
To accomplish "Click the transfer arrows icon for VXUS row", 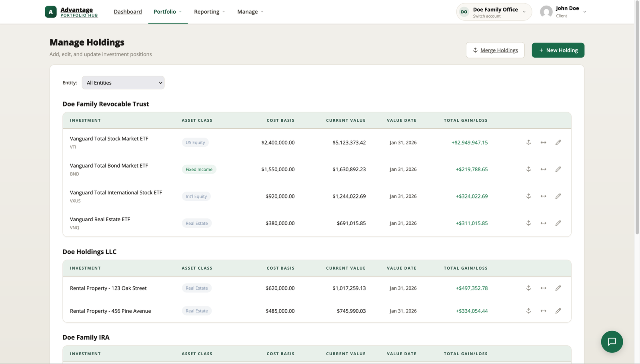I will tap(543, 196).
